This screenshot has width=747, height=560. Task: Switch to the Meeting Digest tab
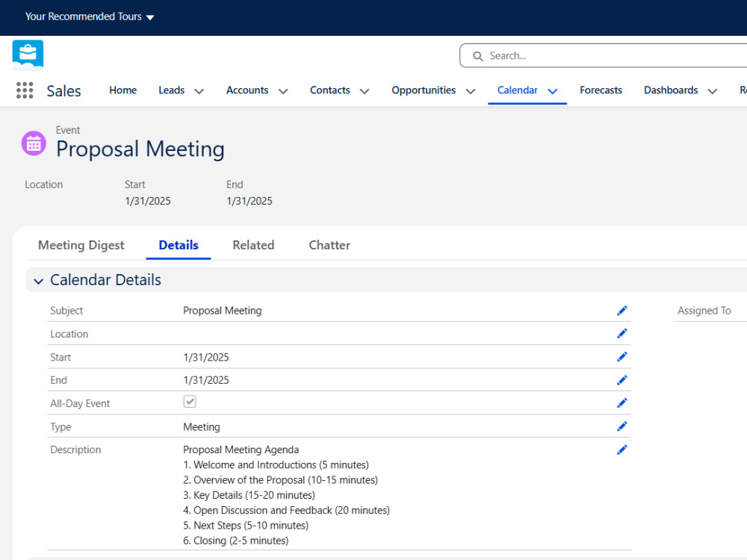pyautogui.click(x=81, y=245)
